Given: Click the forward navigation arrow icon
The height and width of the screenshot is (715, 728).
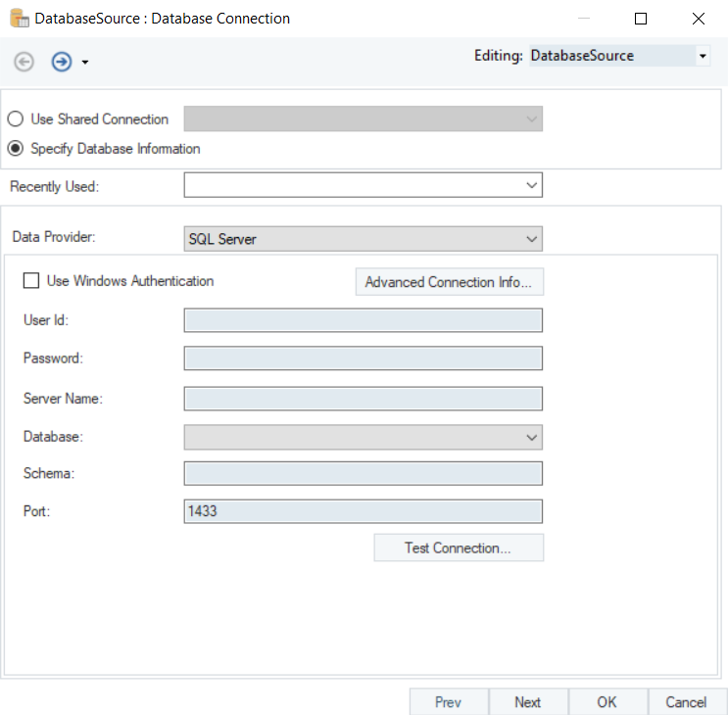Looking at the screenshot, I should pyautogui.click(x=62, y=62).
